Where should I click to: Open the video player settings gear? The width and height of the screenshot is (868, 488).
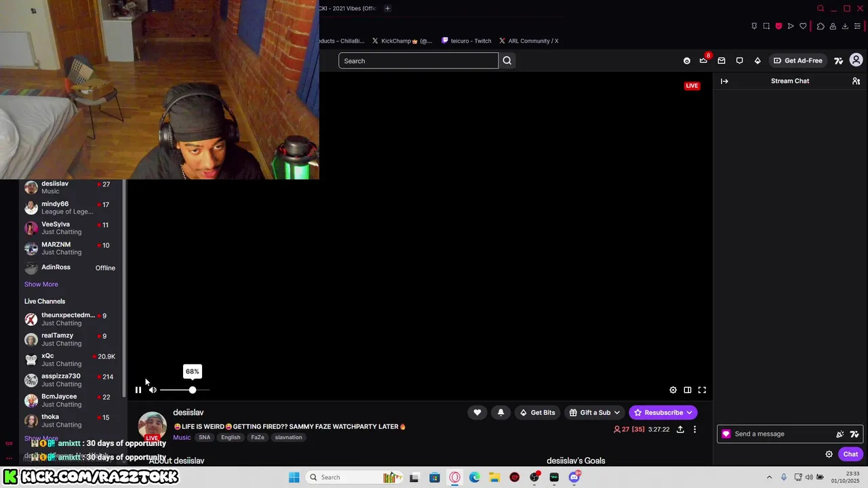click(x=673, y=390)
